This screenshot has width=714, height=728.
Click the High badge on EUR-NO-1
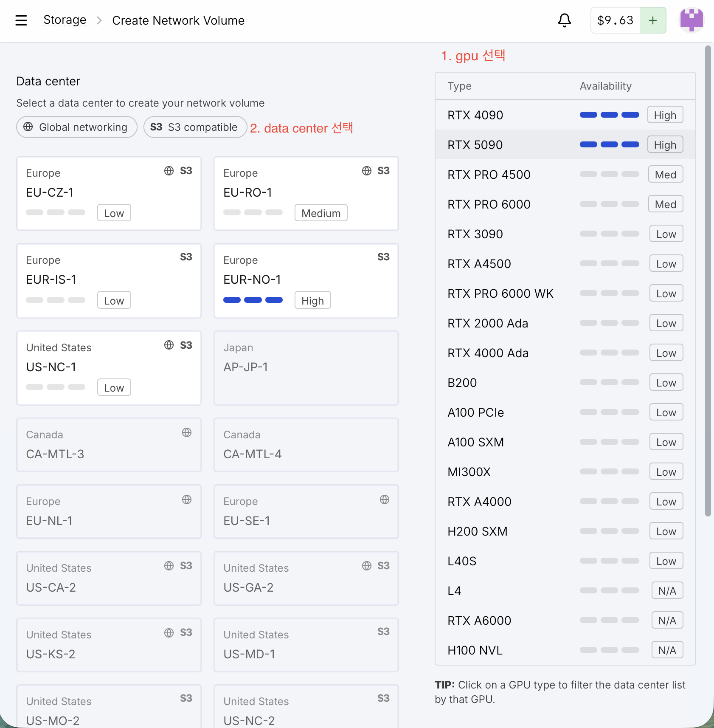(313, 300)
